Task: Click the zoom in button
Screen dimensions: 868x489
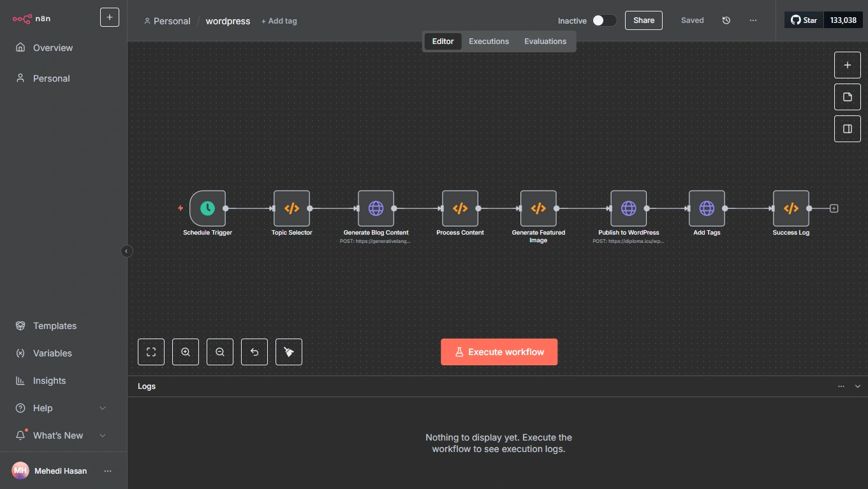Action: 186,352
